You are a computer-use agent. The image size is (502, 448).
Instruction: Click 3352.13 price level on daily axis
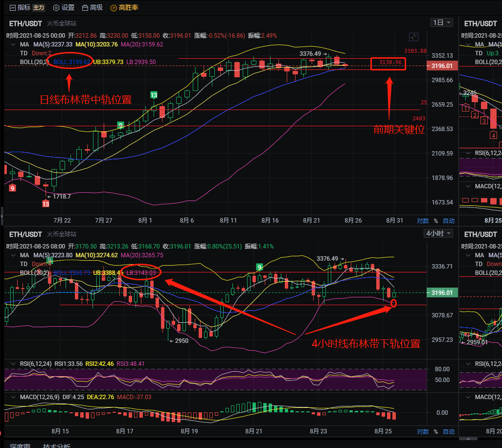[x=442, y=56]
